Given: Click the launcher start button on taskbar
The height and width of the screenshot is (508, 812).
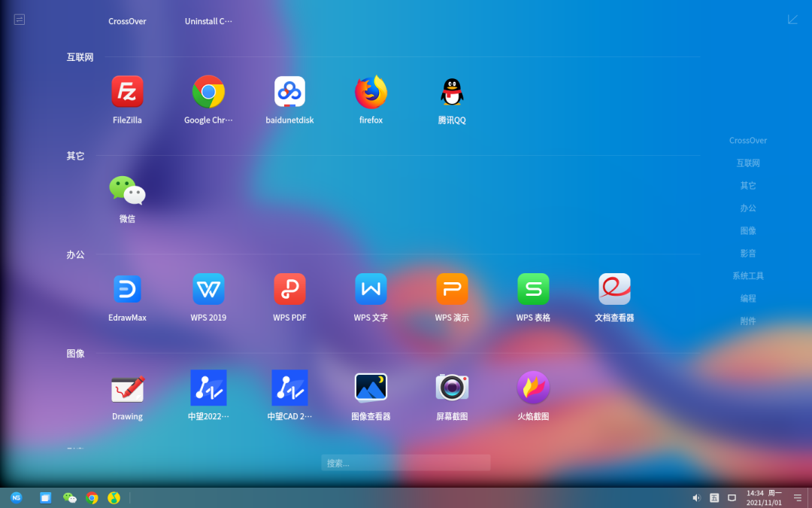Looking at the screenshot, I should tap(17, 497).
